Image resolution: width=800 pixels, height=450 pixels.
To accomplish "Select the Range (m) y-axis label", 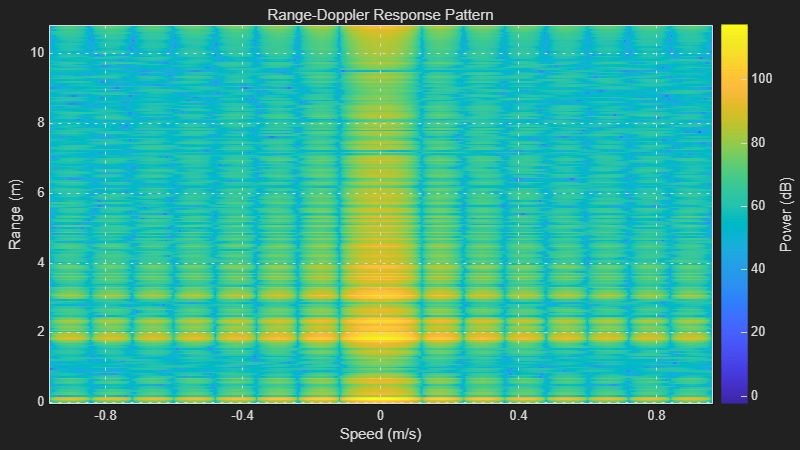I will coord(15,213).
